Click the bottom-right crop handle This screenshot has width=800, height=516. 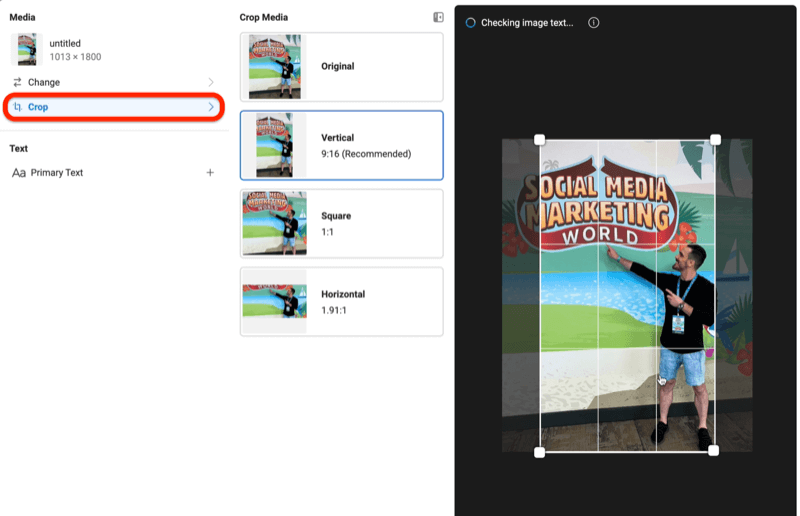713,450
